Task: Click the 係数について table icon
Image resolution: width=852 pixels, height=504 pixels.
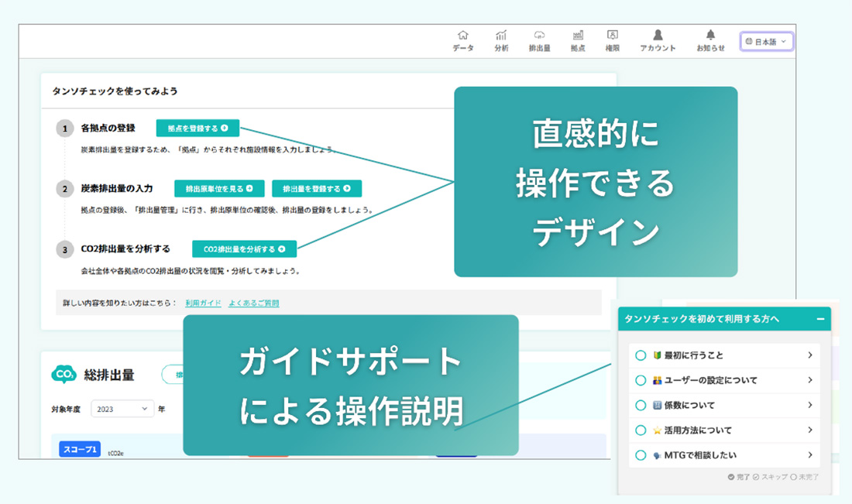Action: (x=657, y=405)
